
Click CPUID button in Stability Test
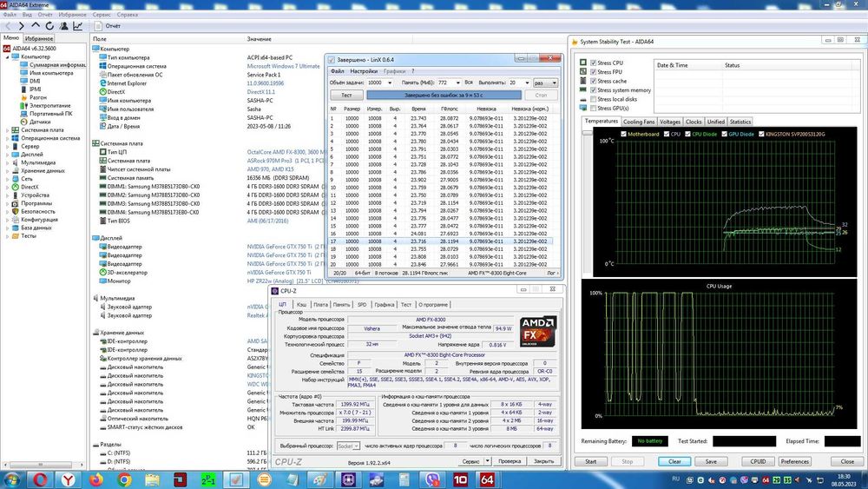[x=758, y=461]
